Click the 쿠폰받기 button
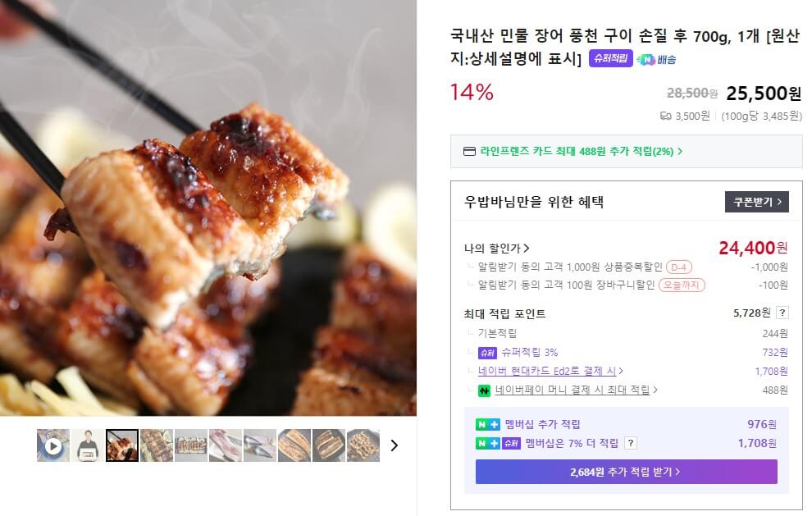 coord(756,202)
